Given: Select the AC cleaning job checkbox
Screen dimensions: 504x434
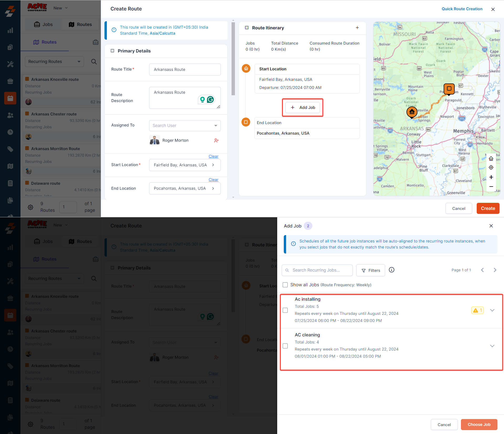Looking at the screenshot, I should pos(285,346).
